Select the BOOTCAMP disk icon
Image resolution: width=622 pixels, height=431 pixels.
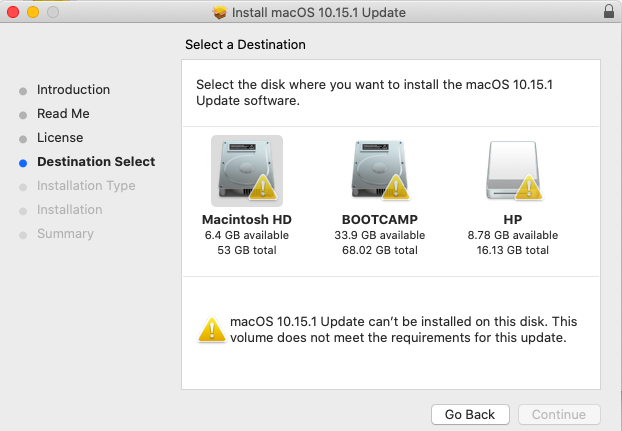379,168
